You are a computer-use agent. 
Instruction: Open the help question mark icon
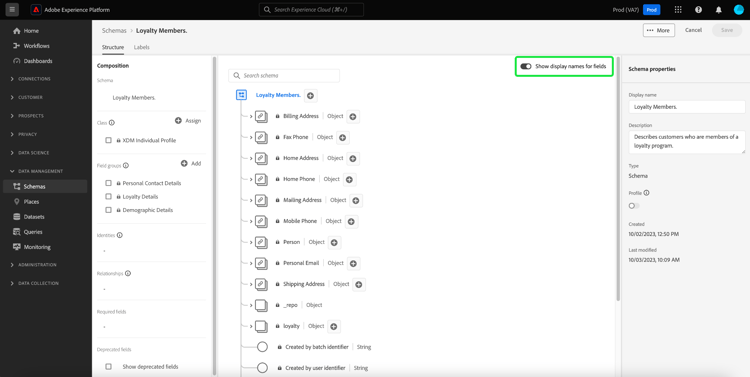698,10
